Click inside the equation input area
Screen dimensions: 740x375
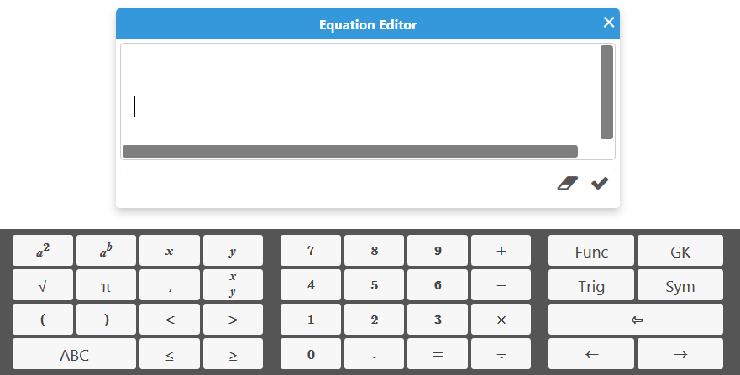tap(361, 94)
